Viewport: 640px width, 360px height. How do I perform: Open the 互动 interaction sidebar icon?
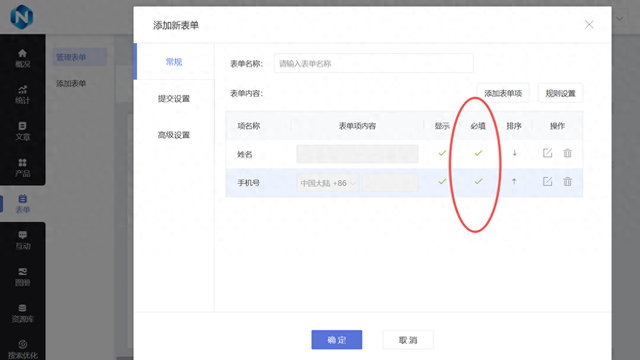click(22, 240)
